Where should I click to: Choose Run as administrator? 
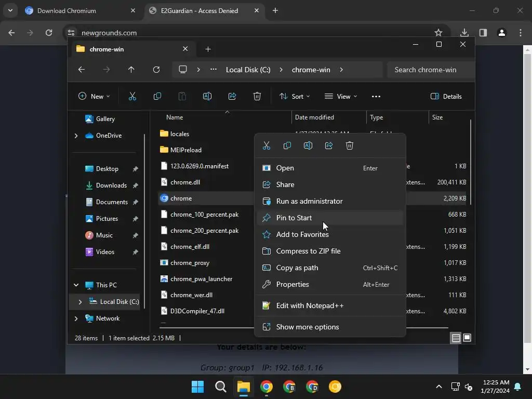(x=330, y=201)
